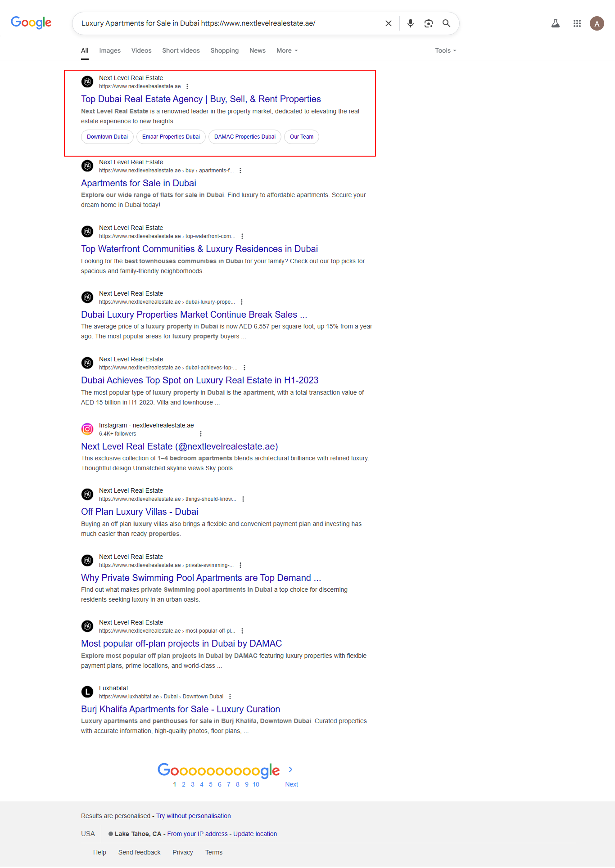615x868 pixels.
Task: Switch to Short videos tab
Action: 181,50
